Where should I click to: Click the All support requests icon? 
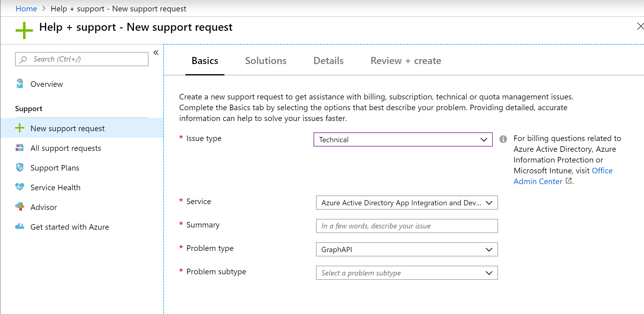pos(20,148)
